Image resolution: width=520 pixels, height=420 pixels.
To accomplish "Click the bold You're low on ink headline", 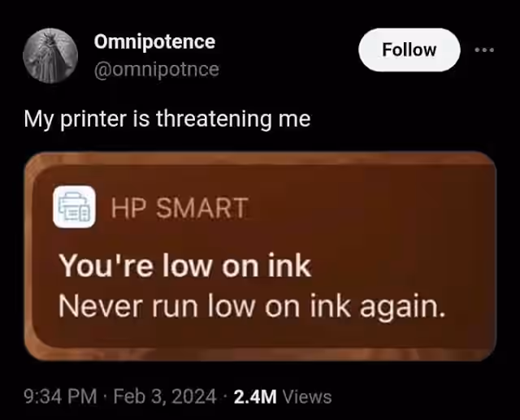I will pos(185,266).
